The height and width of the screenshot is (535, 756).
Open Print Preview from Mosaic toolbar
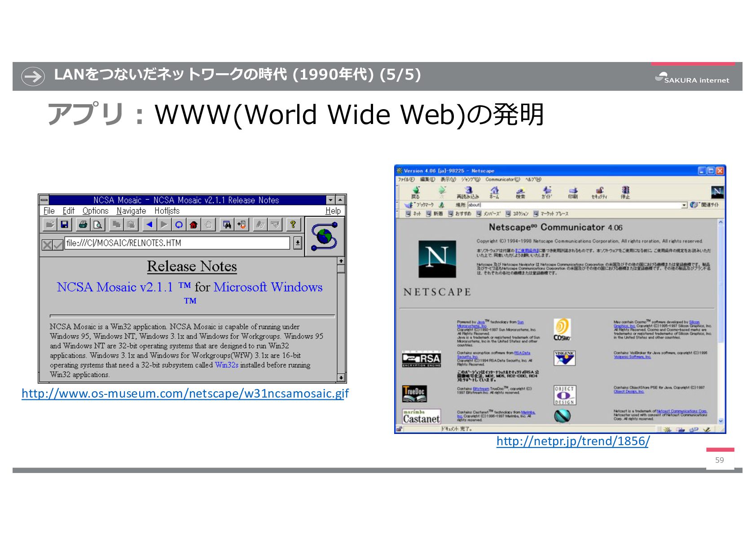[x=97, y=224]
